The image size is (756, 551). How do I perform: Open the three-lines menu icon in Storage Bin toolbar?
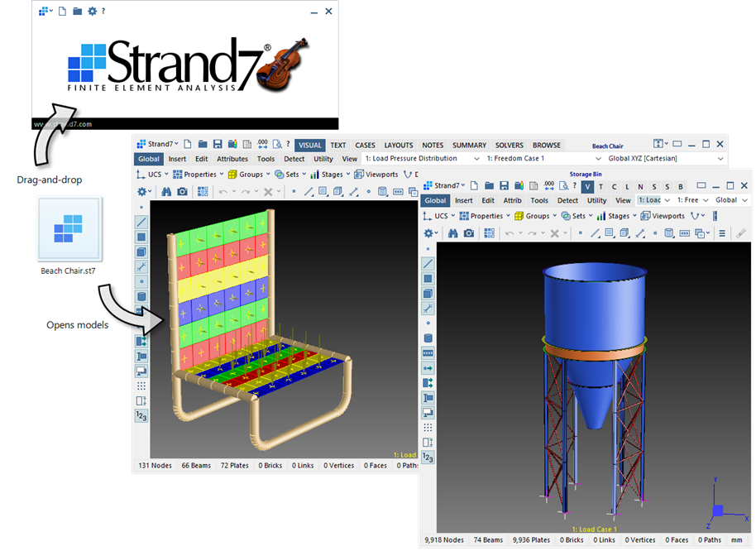(722, 233)
